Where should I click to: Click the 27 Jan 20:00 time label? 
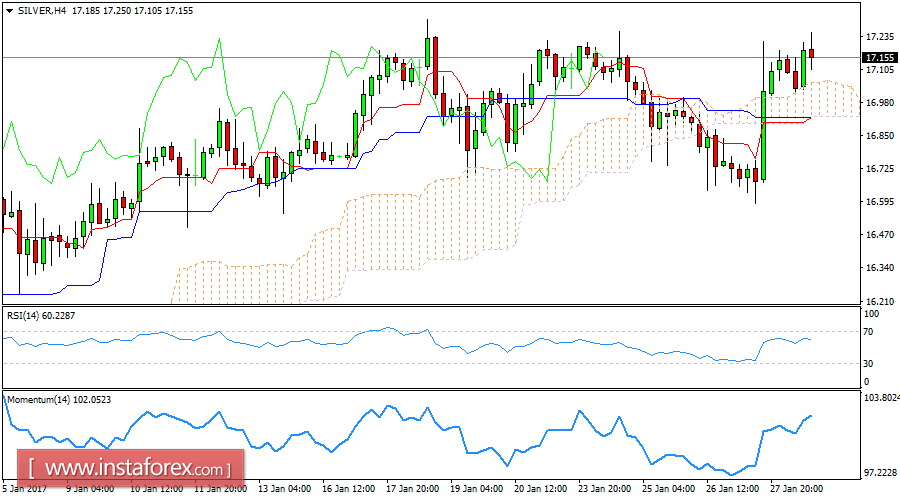pyautogui.click(x=796, y=489)
